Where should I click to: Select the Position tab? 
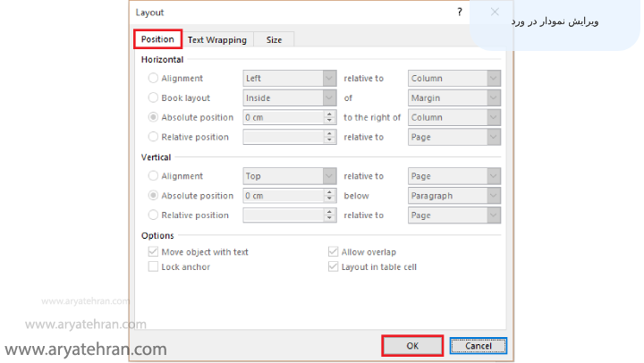click(x=157, y=39)
